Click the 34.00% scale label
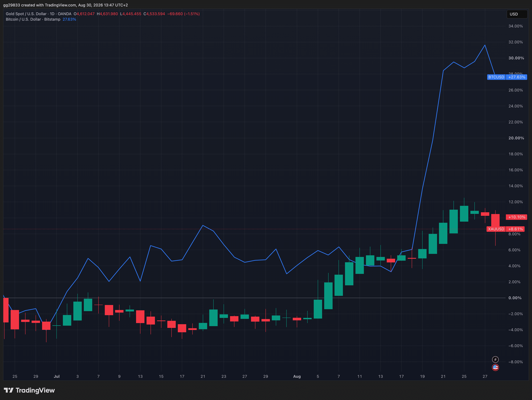The width and height of the screenshot is (532, 400). [x=516, y=26]
